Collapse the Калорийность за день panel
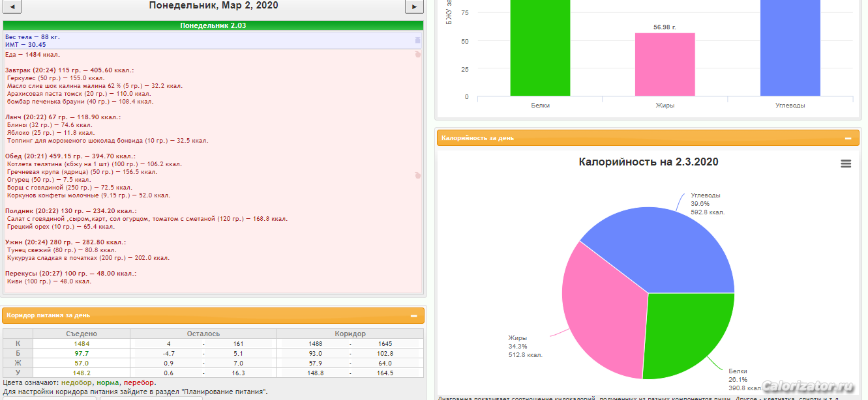The width and height of the screenshot is (868, 400). (x=848, y=138)
